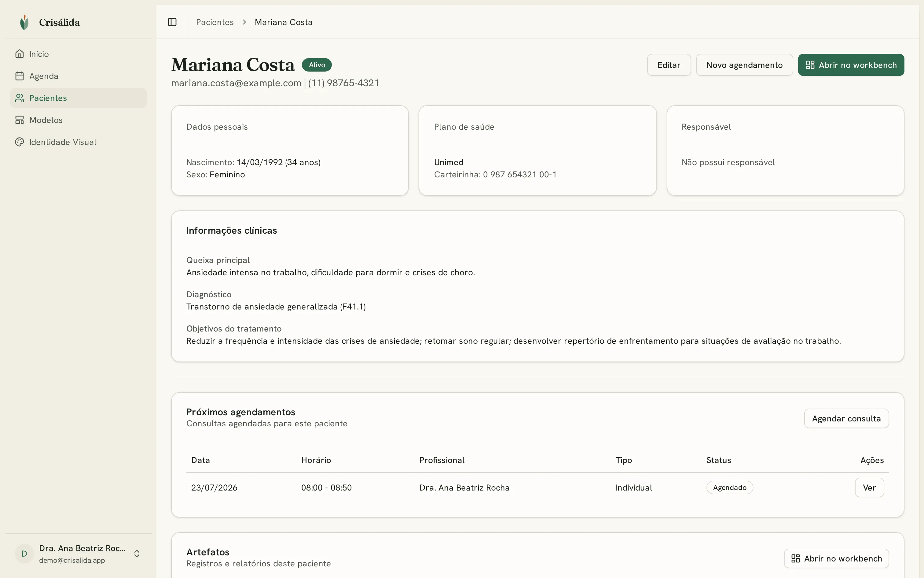Click the appointment date 23/07/2026

click(214, 487)
